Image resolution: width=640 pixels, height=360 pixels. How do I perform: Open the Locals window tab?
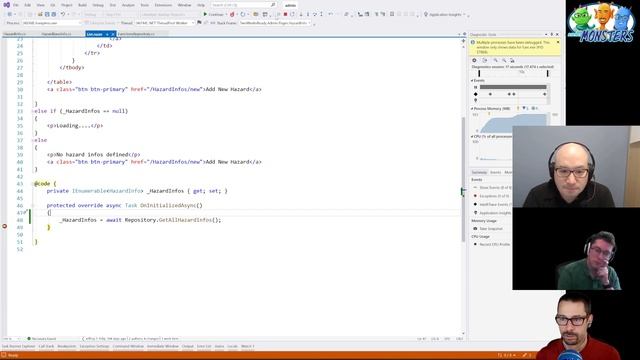(233, 347)
